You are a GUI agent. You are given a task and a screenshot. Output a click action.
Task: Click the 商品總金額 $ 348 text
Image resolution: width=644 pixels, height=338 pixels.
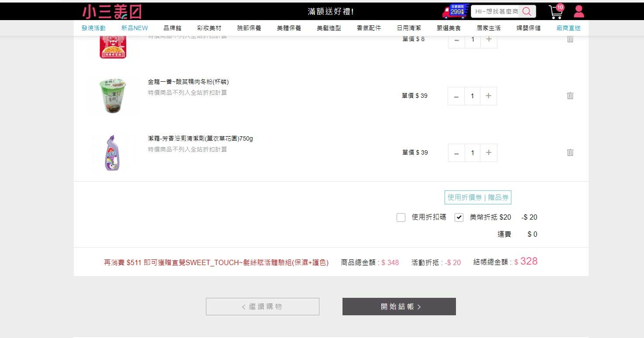pos(370,262)
